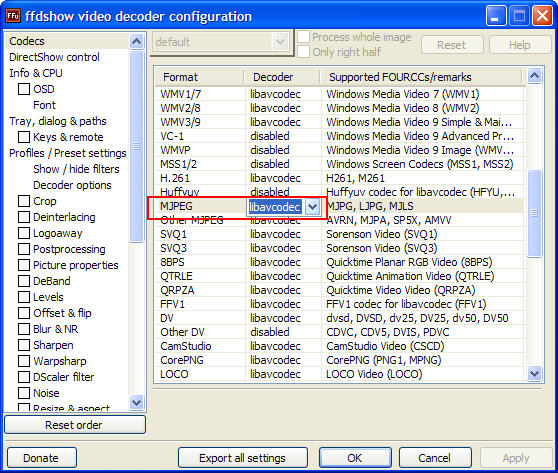Toggle the Postprocessing checkbox
The width and height of the screenshot is (558, 473).
click(x=24, y=249)
